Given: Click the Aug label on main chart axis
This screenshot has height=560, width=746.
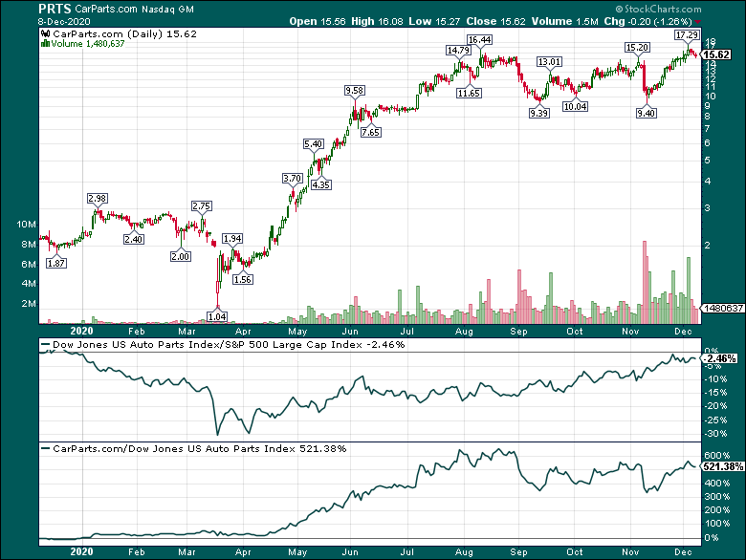Looking at the screenshot, I should point(464,332).
